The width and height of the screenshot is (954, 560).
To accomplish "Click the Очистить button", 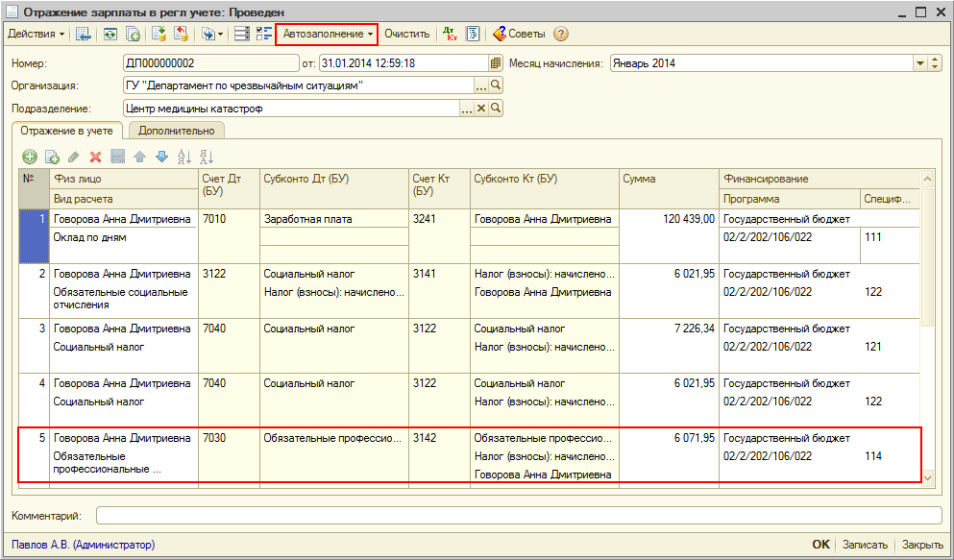I will pyautogui.click(x=406, y=34).
